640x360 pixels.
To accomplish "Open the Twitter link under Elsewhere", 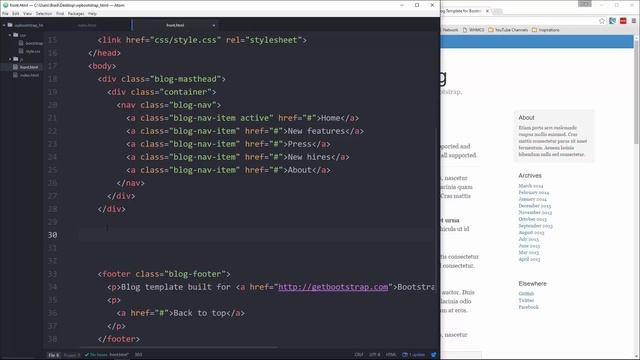I will pos(526,300).
